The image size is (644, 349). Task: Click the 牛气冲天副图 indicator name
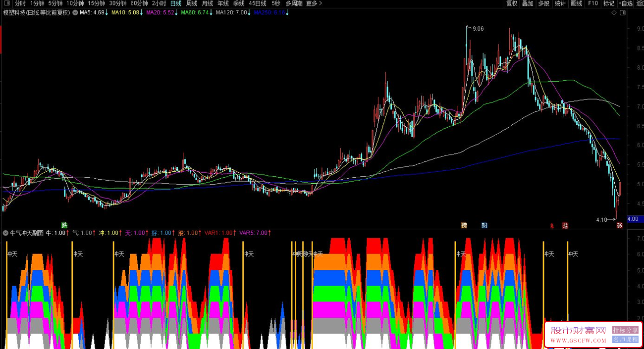coord(27,233)
